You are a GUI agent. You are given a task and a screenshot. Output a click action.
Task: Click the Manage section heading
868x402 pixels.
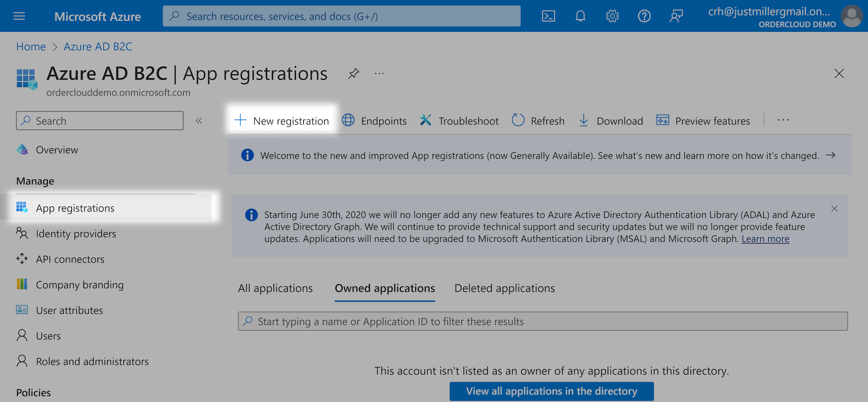click(x=35, y=181)
